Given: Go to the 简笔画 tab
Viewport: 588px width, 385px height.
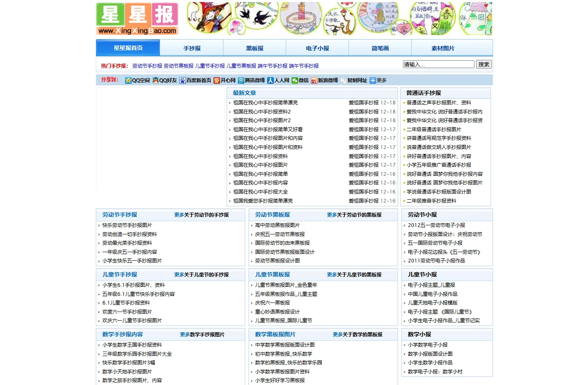Looking at the screenshot, I should click(x=380, y=48).
